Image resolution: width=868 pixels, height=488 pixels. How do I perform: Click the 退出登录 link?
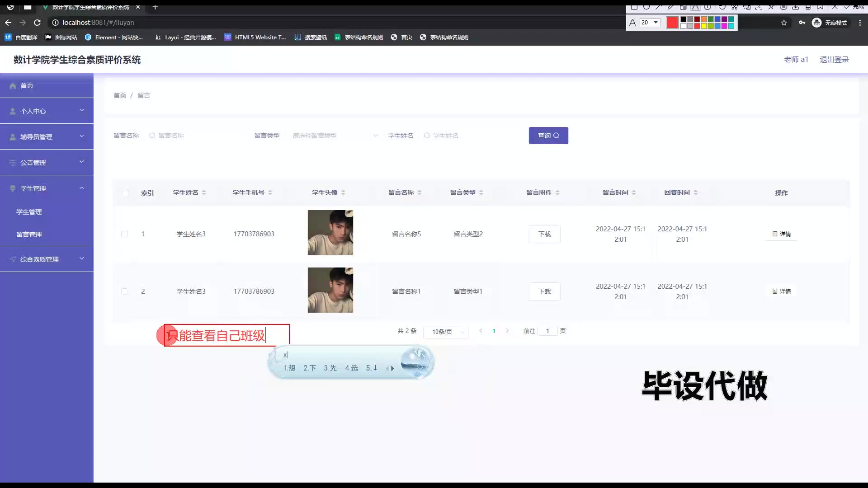[x=834, y=60]
